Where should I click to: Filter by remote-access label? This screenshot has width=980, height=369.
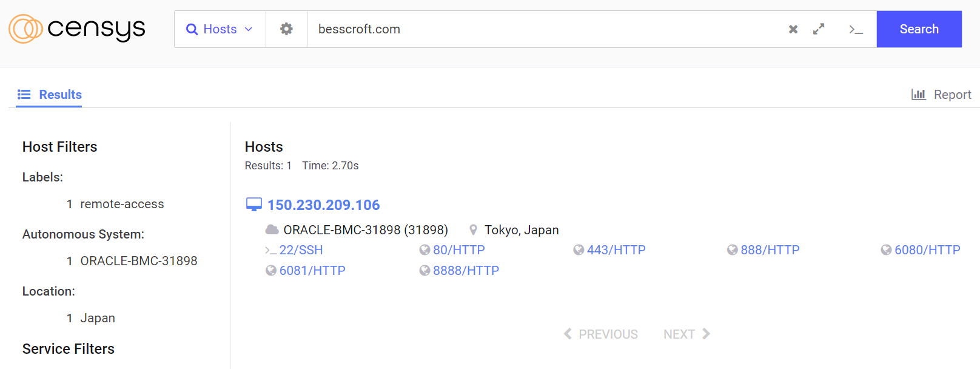122,204
